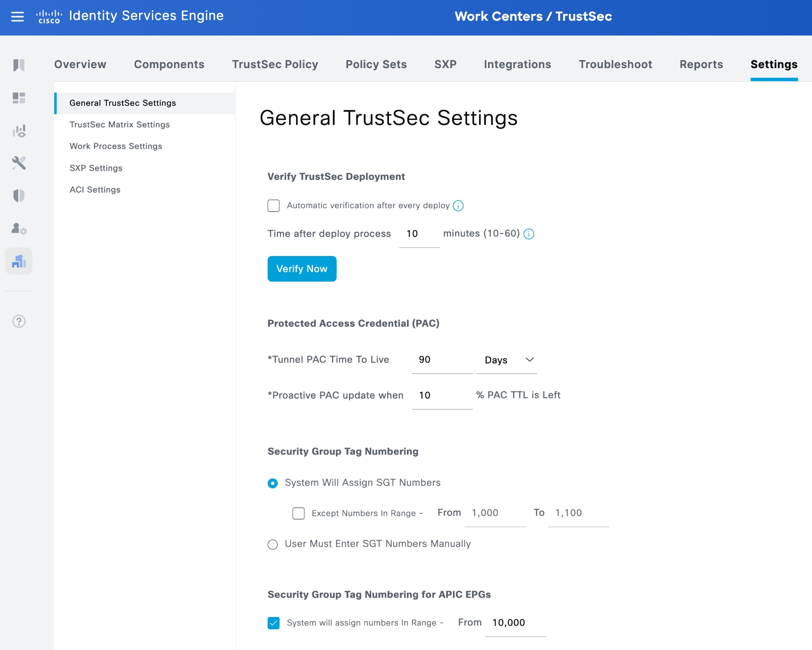Image resolution: width=812 pixels, height=650 pixels.
Task: Open the Bookmarks icon in the left sidebar
Action: (19, 66)
